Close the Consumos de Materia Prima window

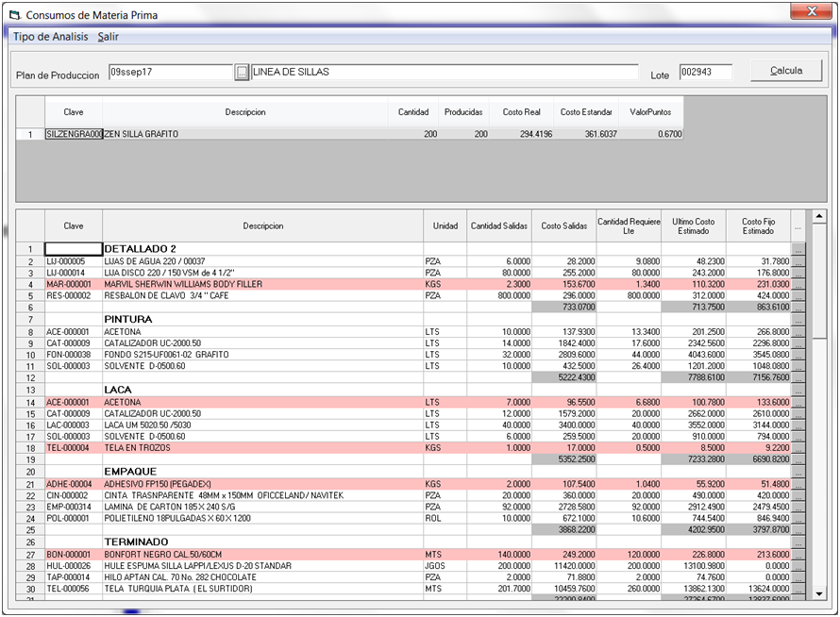(812, 11)
